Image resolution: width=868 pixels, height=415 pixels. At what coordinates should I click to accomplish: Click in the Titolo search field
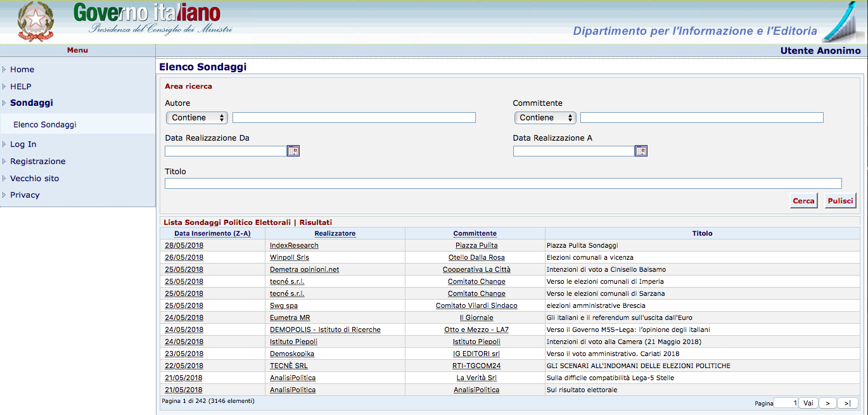(503, 184)
